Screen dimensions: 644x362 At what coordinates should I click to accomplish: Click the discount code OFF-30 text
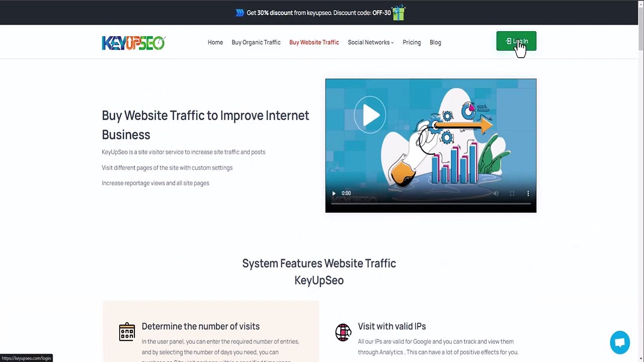coord(381,13)
